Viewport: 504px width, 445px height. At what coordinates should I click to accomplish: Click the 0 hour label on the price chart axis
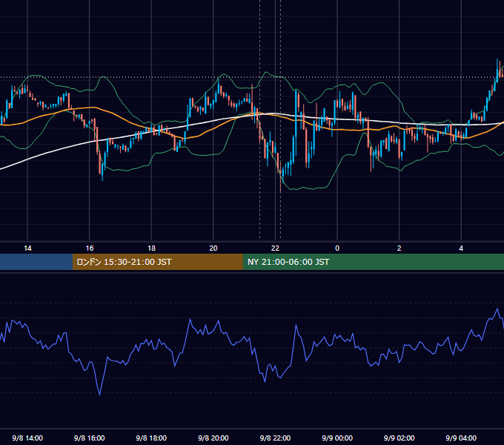point(337,248)
